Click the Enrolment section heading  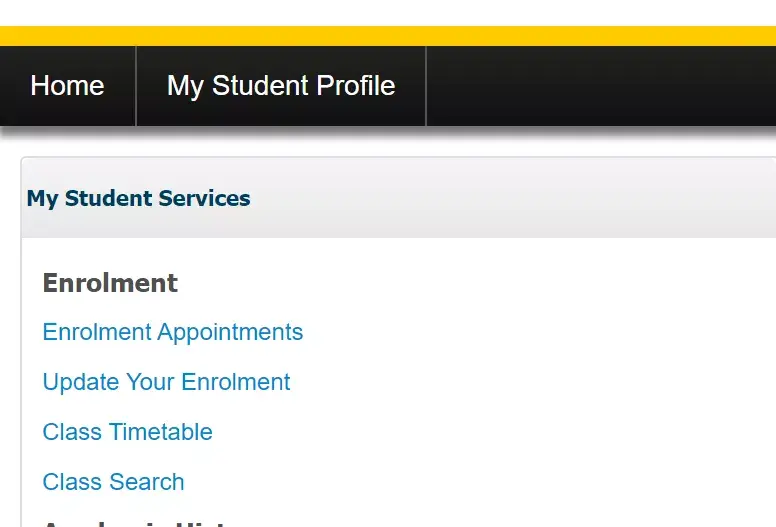click(110, 283)
